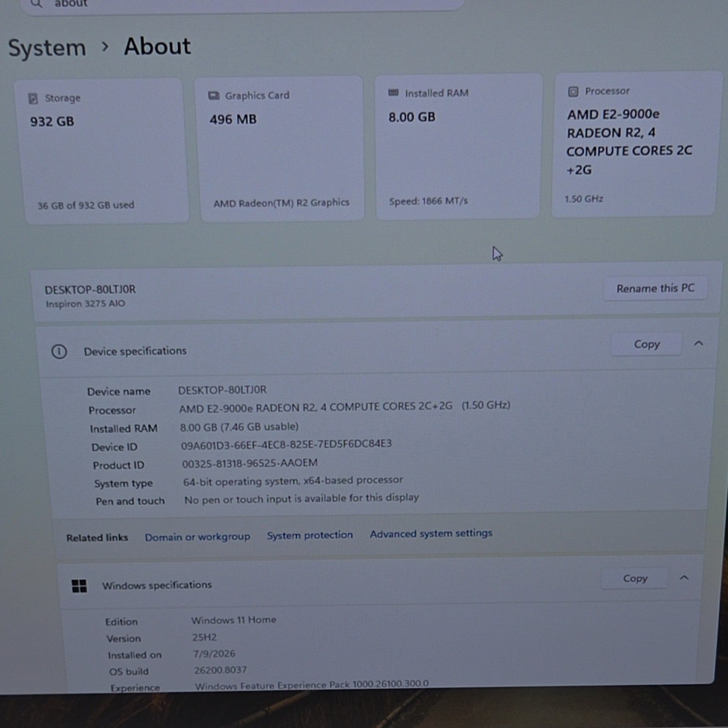The height and width of the screenshot is (728, 728).
Task: Open Advanced system settings link
Action: (431, 533)
